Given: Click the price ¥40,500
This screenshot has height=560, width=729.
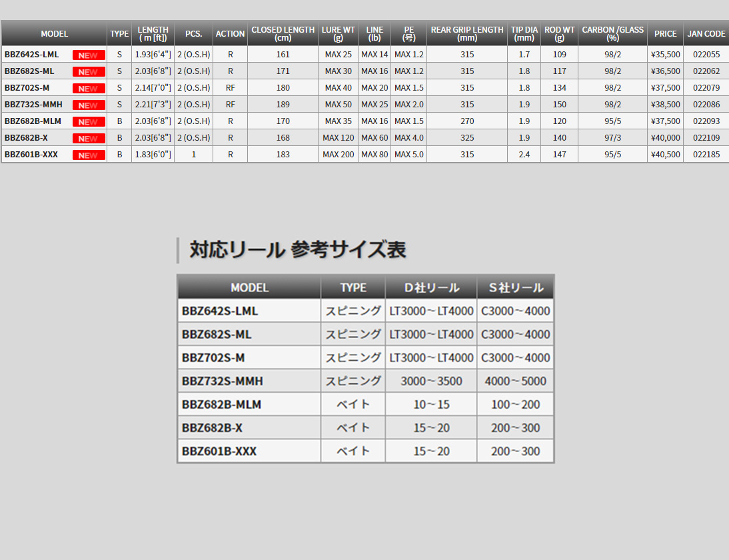Looking at the screenshot, I should click(665, 155).
